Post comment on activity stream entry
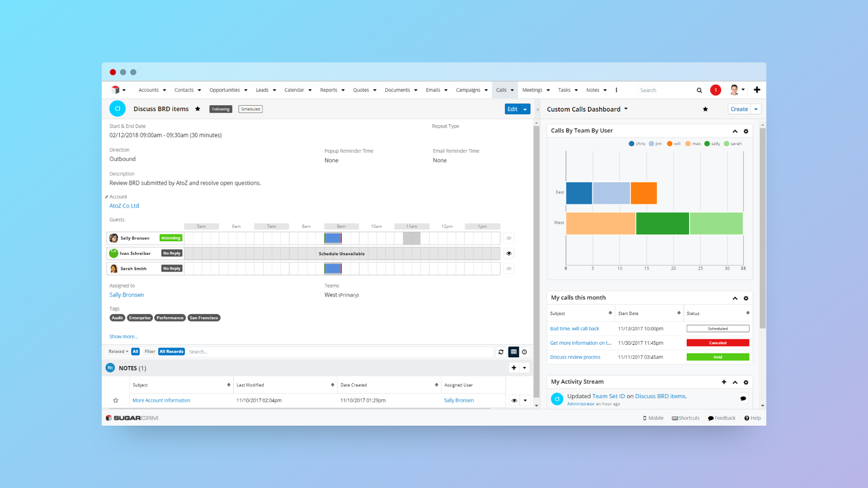Viewport: 868px width, 488px height. tap(743, 399)
